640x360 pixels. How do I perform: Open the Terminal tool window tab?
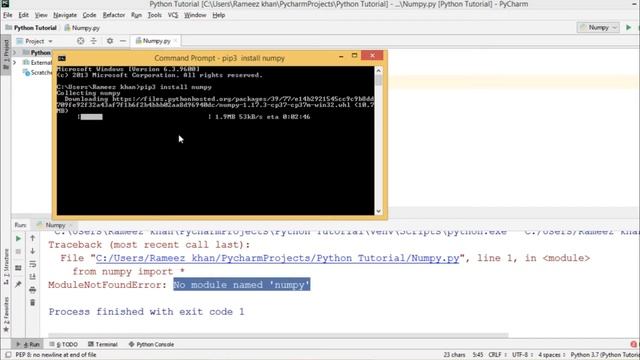[x=102, y=344]
